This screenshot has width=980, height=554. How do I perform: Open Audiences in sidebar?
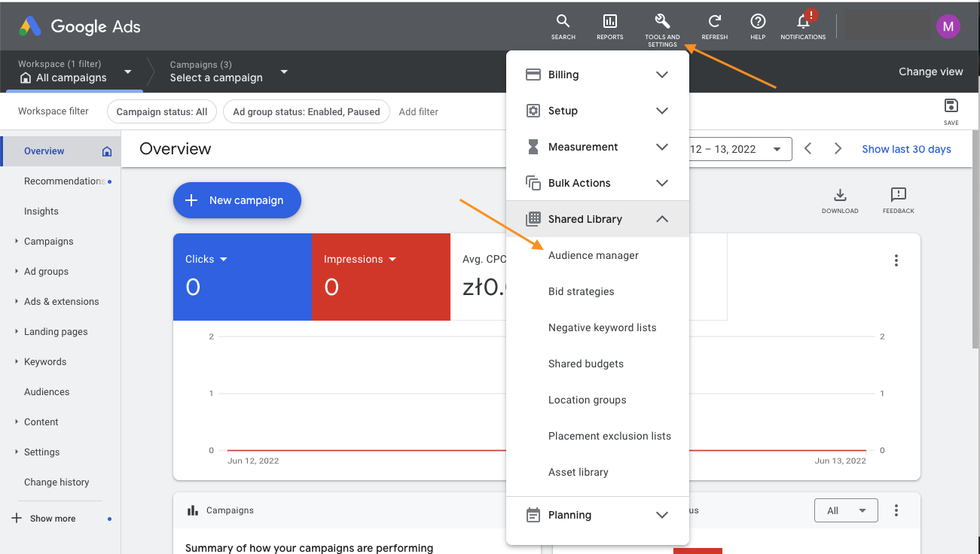[x=47, y=392]
